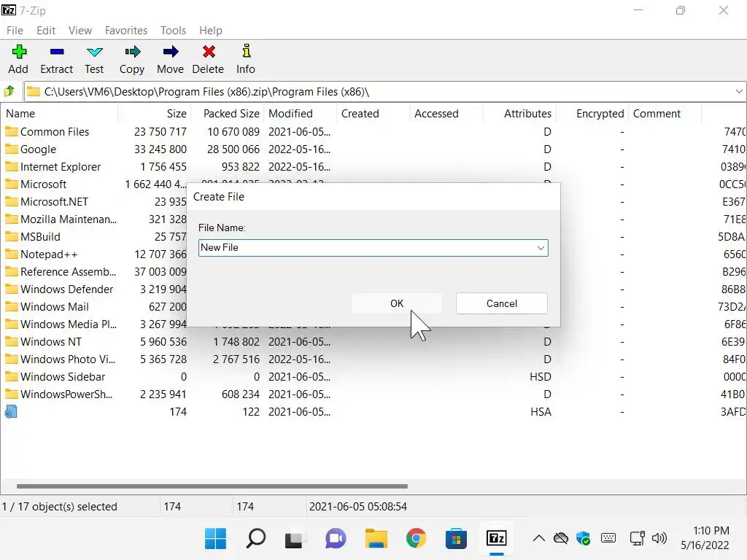Open Windows Security tray icon
Image resolution: width=747 pixels, height=560 pixels.
[x=583, y=539]
